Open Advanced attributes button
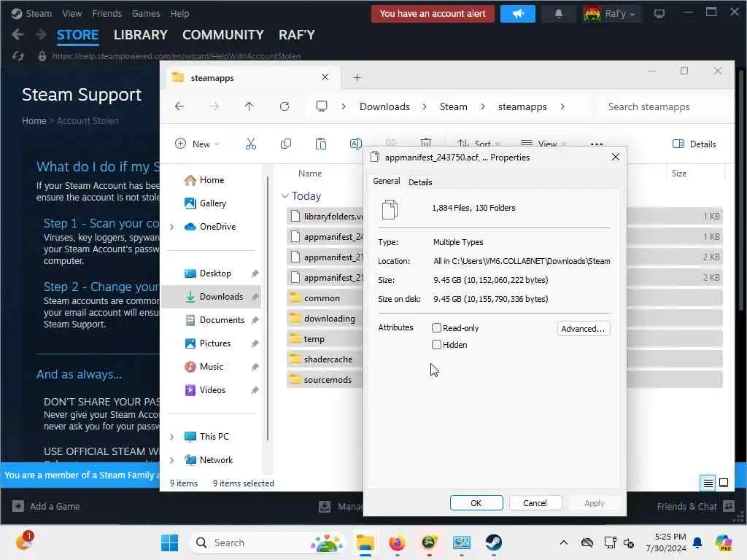 pos(583,329)
